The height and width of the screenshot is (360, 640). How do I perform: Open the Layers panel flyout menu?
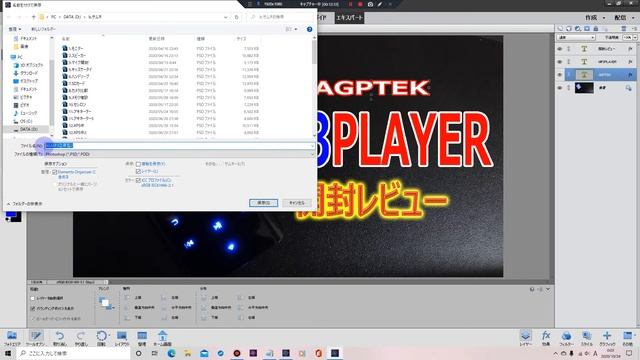pyautogui.click(x=634, y=29)
